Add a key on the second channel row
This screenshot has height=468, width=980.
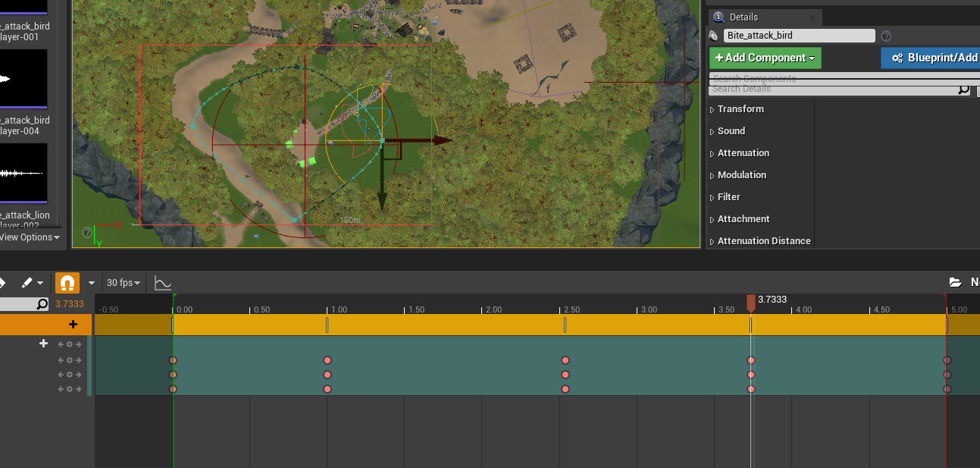[69, 360]
